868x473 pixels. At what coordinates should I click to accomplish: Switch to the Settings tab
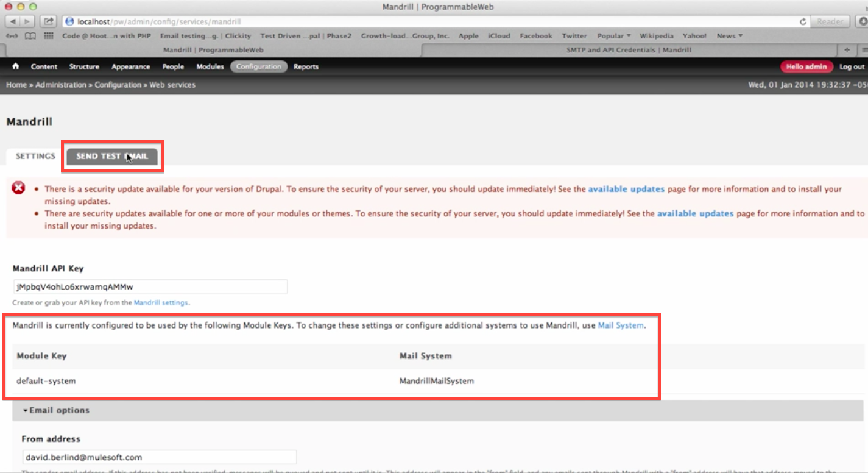click(x=35, y=156)
